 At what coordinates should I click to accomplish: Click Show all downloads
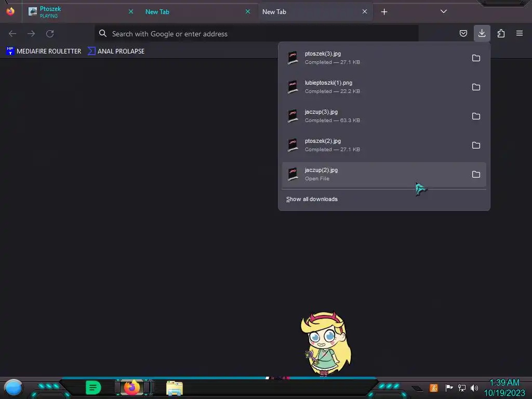click(312, 199)
